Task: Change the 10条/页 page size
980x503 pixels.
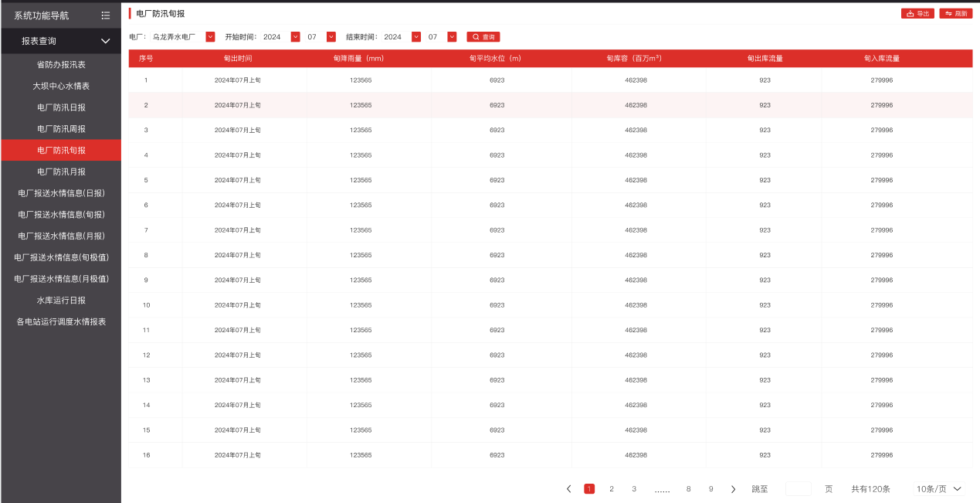Action: (939, 489)
